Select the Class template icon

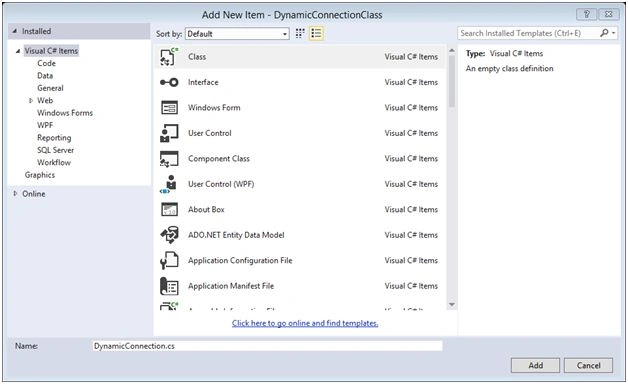(x=169, y=56)
